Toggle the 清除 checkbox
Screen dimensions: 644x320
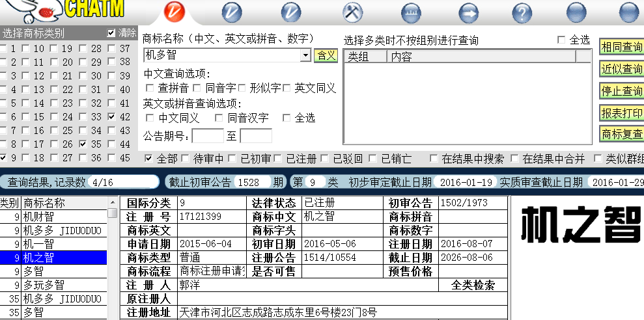point(111,33)
